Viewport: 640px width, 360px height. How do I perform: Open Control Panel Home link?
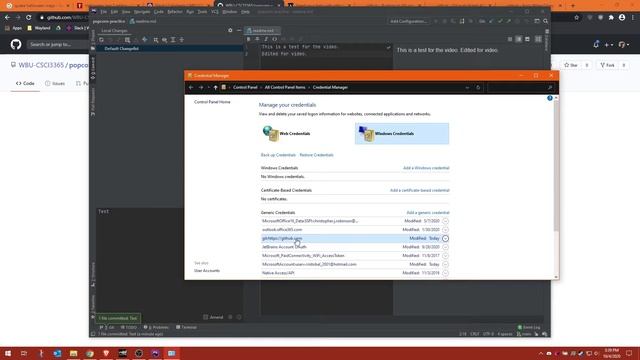212,102
